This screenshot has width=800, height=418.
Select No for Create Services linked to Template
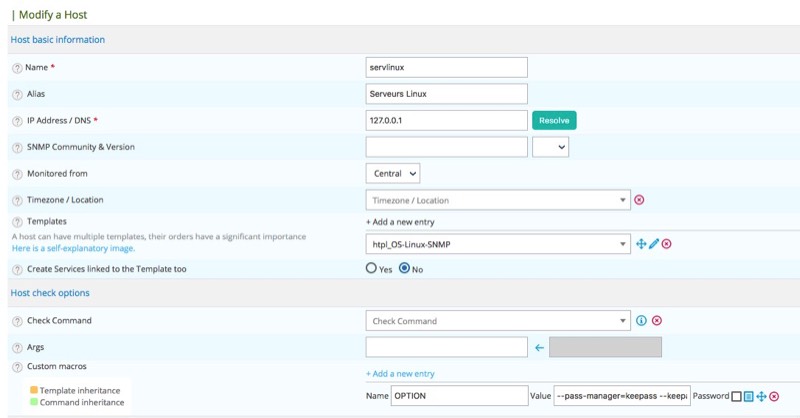pos(405,269)
